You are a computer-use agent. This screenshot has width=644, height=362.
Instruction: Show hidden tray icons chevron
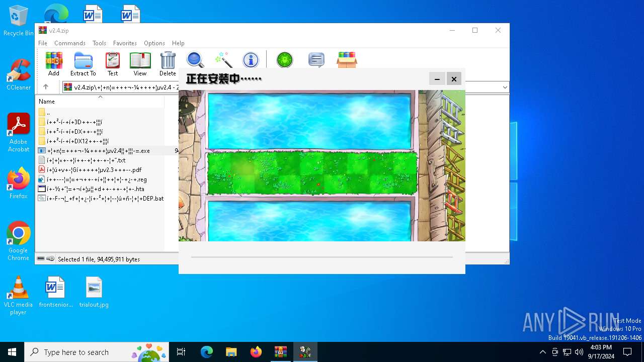tap(542, 352)
